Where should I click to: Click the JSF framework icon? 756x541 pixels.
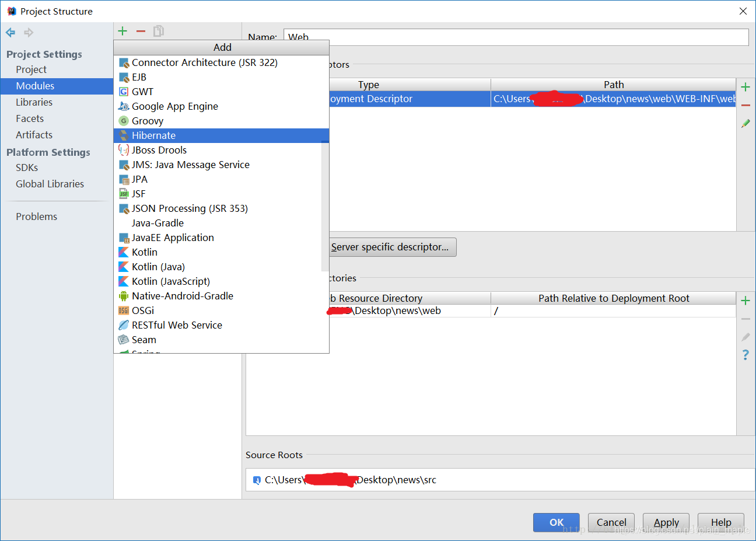(x=124, y=194)
